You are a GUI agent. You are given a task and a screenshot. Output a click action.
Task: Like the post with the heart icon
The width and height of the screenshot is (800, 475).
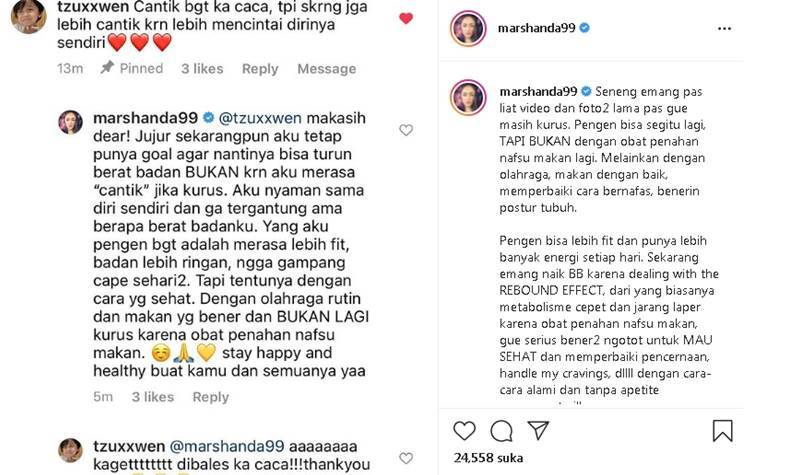464,431
